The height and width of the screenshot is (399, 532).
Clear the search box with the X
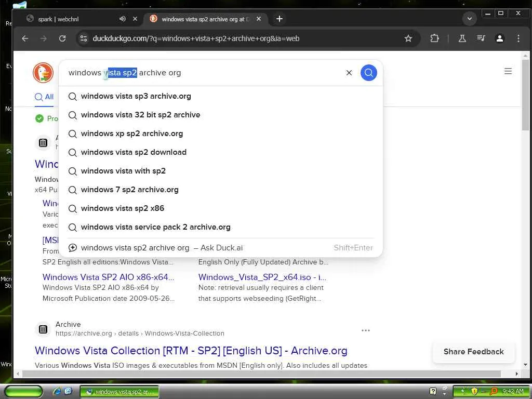click(x=349, y=73)
